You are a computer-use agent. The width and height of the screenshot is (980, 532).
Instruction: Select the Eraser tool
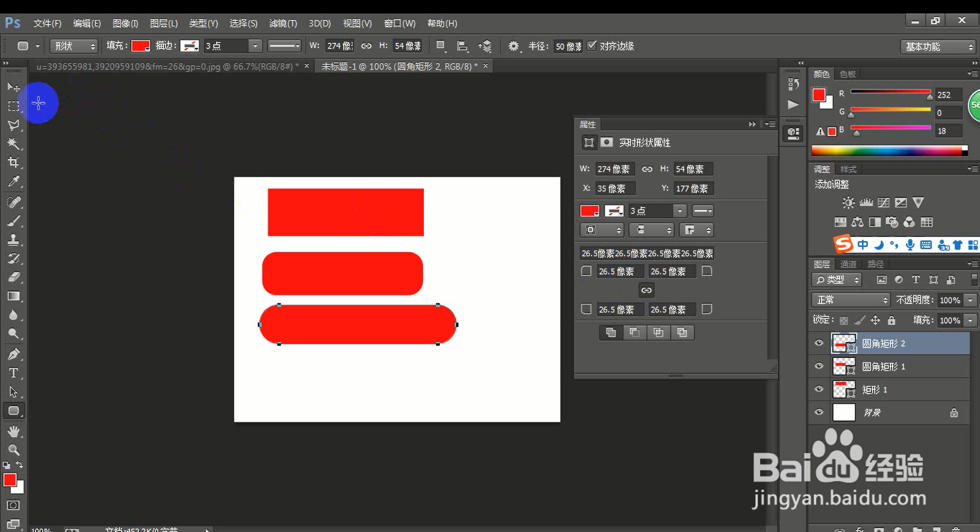[x=13, y=277]
